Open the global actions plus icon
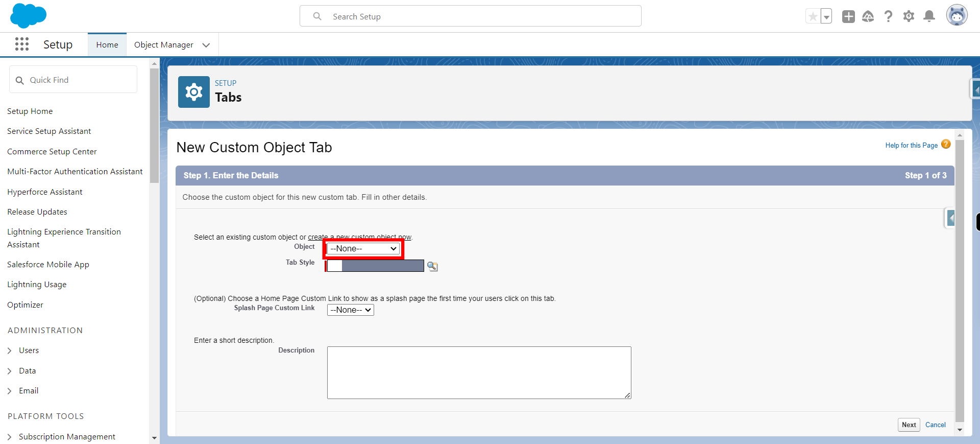 [x=848, y=16]
